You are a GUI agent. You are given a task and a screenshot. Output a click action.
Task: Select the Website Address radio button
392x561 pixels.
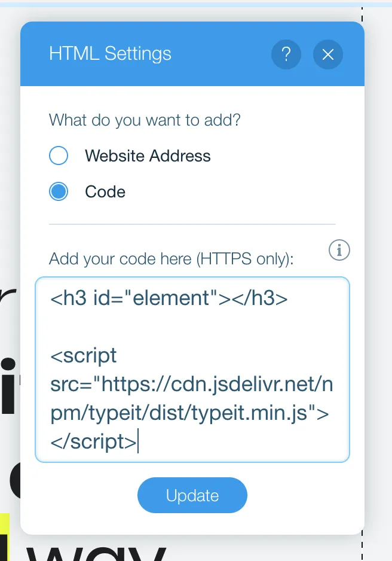click(59, 156)
